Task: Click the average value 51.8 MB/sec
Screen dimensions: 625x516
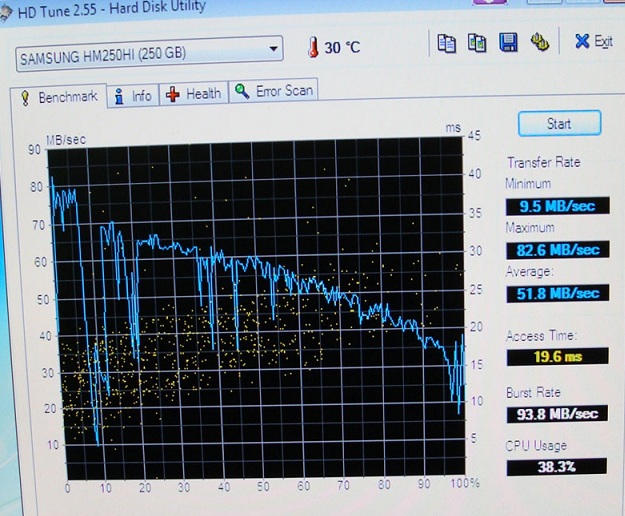Action: coord(558,294)
